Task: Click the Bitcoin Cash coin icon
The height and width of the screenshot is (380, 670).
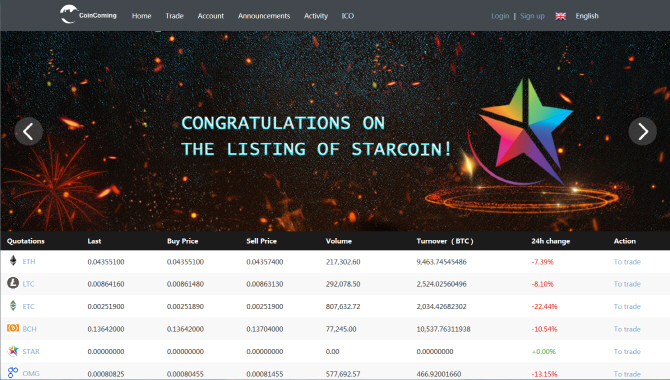Action: pos(13,328)
